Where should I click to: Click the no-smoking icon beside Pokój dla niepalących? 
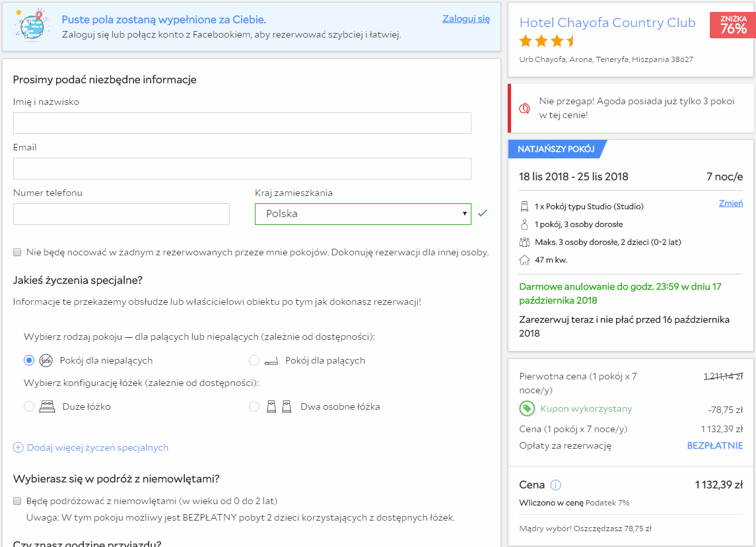pyautogui.click(x=46, y=360)
